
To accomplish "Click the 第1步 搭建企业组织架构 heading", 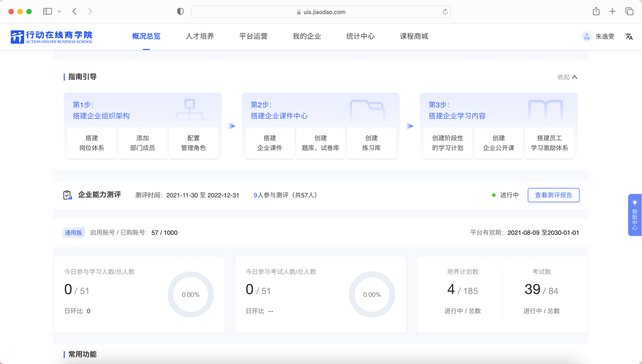I will tap(101, 110).
